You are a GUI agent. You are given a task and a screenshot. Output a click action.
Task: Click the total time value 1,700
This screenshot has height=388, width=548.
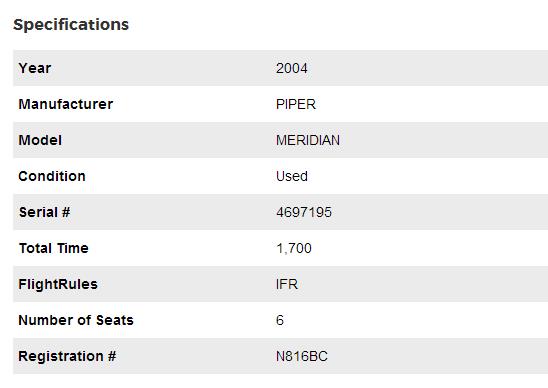tap(294, 248)
